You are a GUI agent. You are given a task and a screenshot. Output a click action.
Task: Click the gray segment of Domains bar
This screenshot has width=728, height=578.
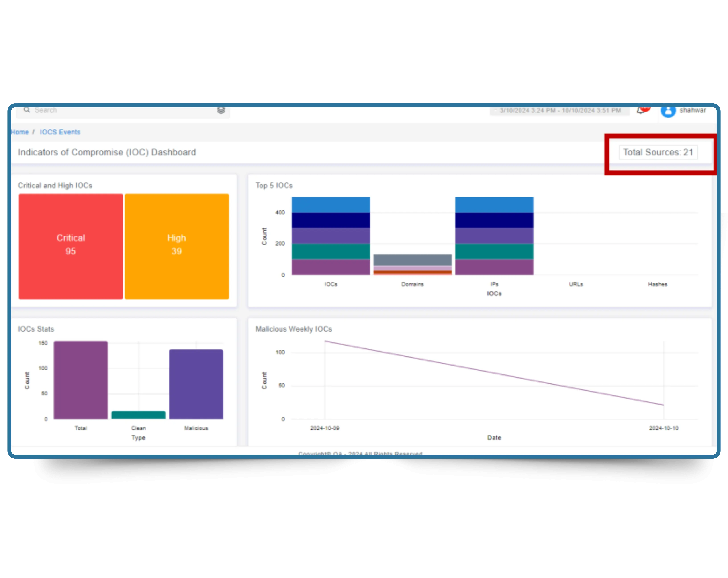click(x=412, y=260)
